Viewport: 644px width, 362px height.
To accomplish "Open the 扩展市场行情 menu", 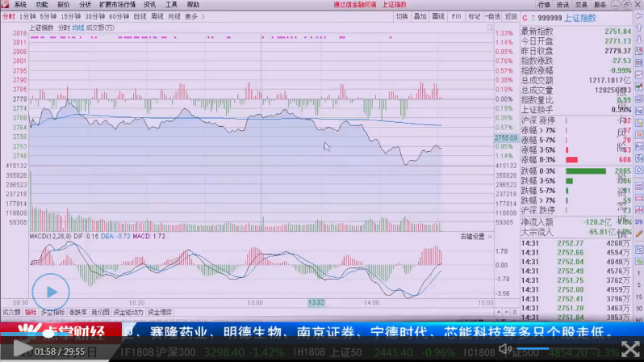I will coord(117,5).
